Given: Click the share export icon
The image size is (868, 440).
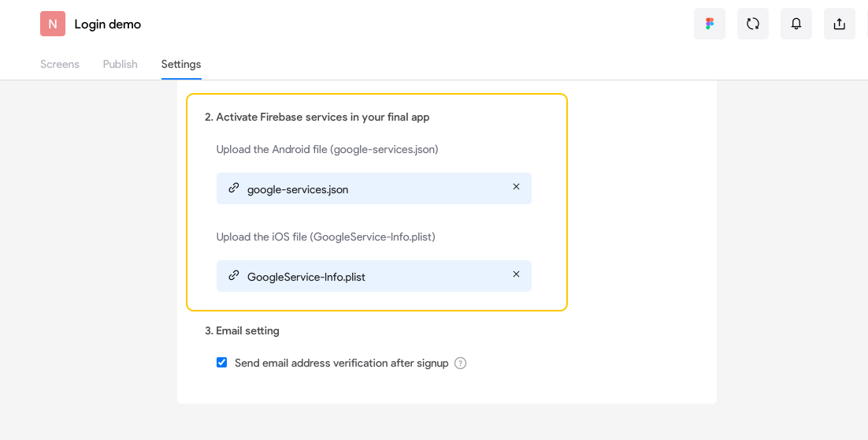Looking at the screenshot, I should [x=839, y=24].
